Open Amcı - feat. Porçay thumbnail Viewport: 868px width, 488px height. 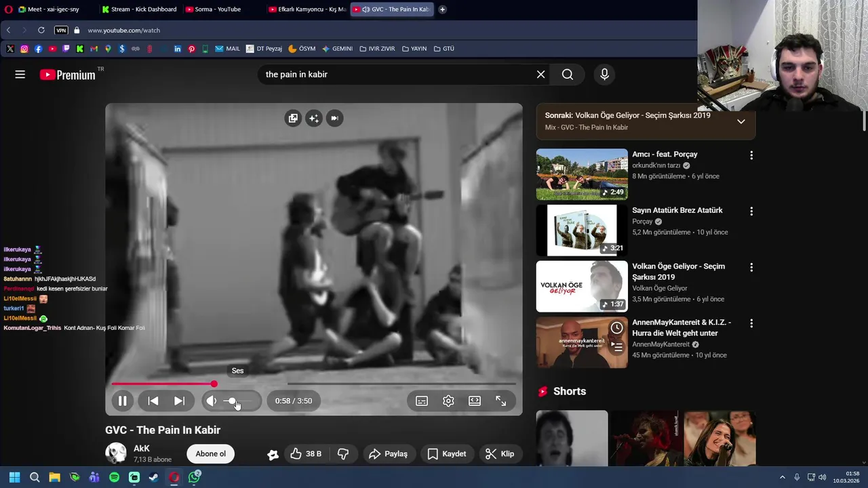[x=582, y=174]
